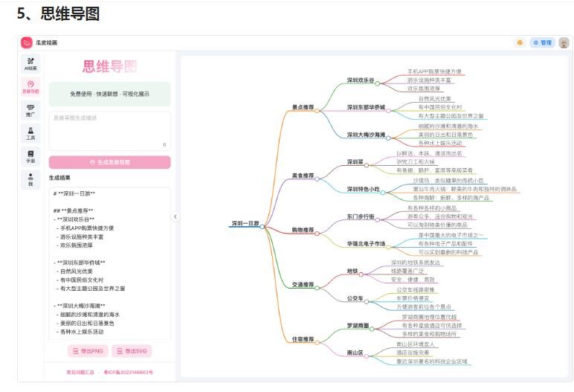Collapse the 华强北电子市场 node circle
The height and width of the screenshot is (392, 574).
[x=388, y=247]
